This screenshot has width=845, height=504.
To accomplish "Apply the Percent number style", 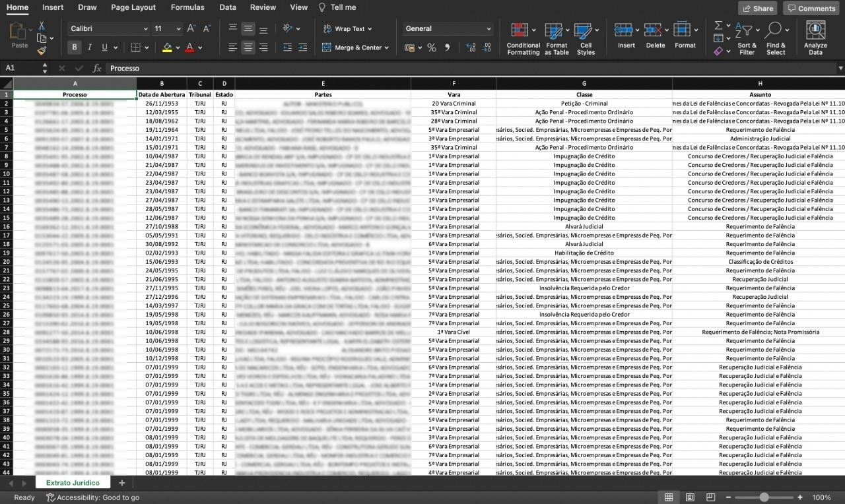I will [432, 47].
